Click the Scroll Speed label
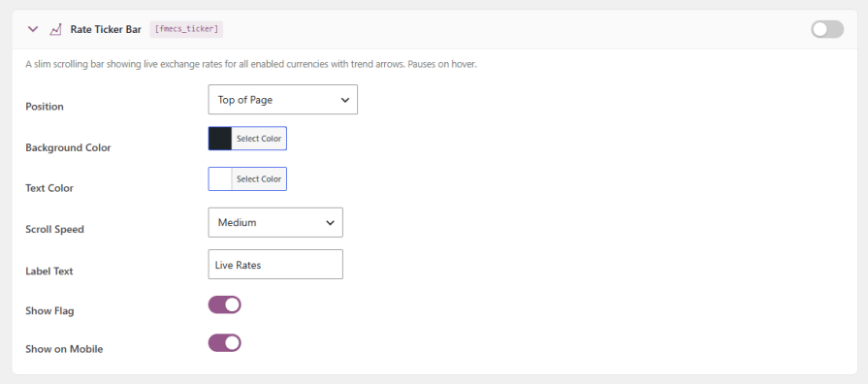The image size is (868, 384). [x=55, y=229]
